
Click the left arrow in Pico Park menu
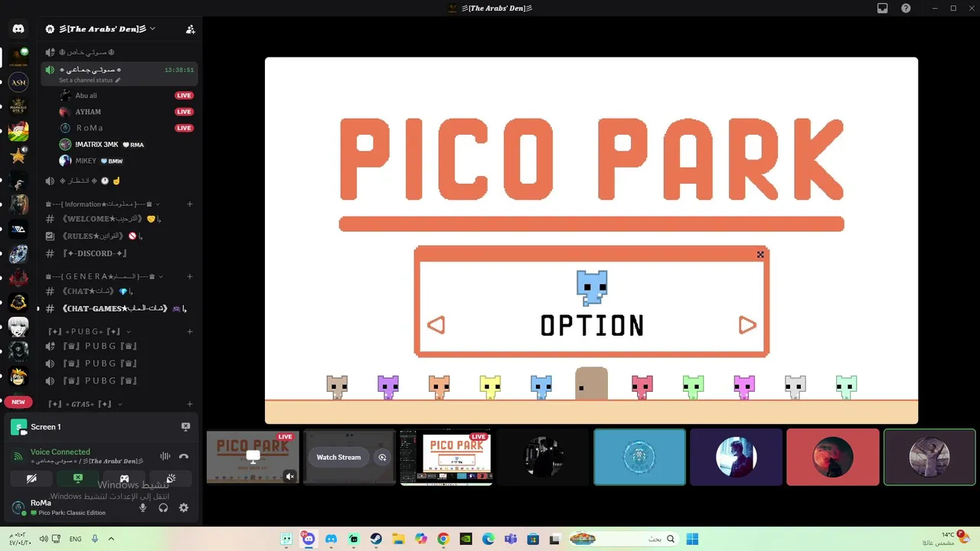point(436,325)
